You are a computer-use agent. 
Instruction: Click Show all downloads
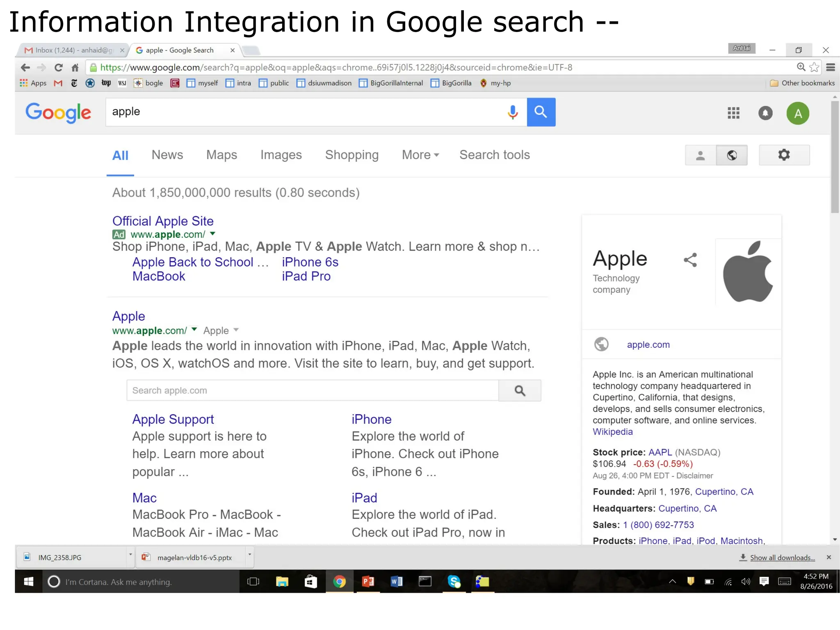click(x=782, y=557)
